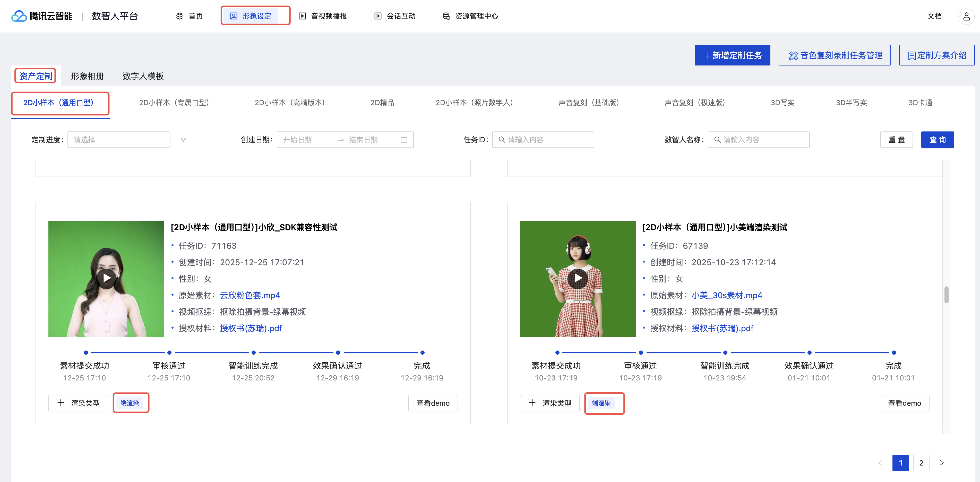This screenshot has width=980, height=482.
Task: Open the 开始日期 date picker
Action: click(x=297, y=140)
